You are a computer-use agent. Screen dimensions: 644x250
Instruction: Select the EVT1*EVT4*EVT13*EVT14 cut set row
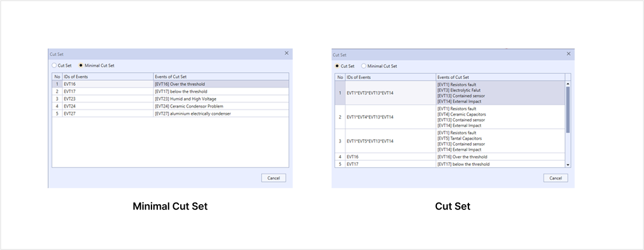(x=390, y=117)
